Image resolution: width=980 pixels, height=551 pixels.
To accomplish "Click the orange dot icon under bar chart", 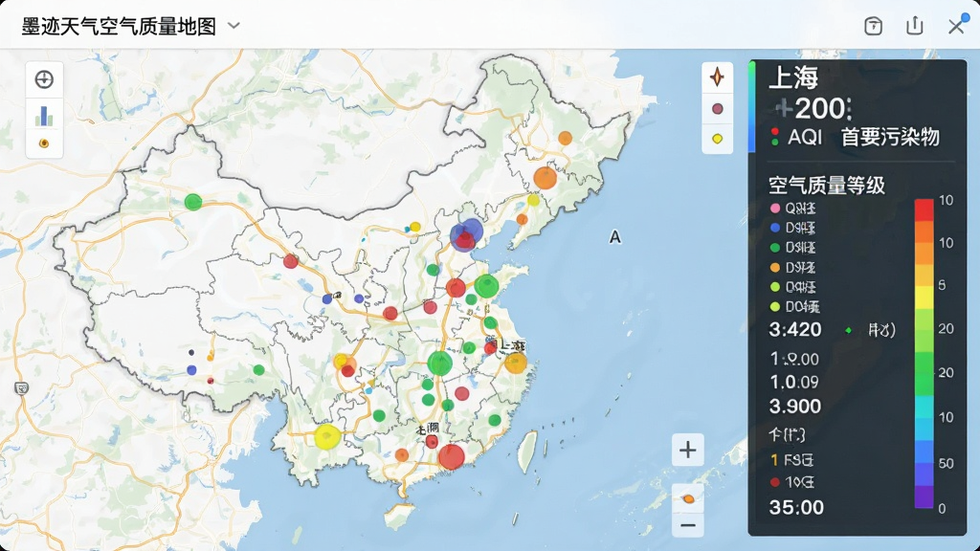I will pos(44,143).
